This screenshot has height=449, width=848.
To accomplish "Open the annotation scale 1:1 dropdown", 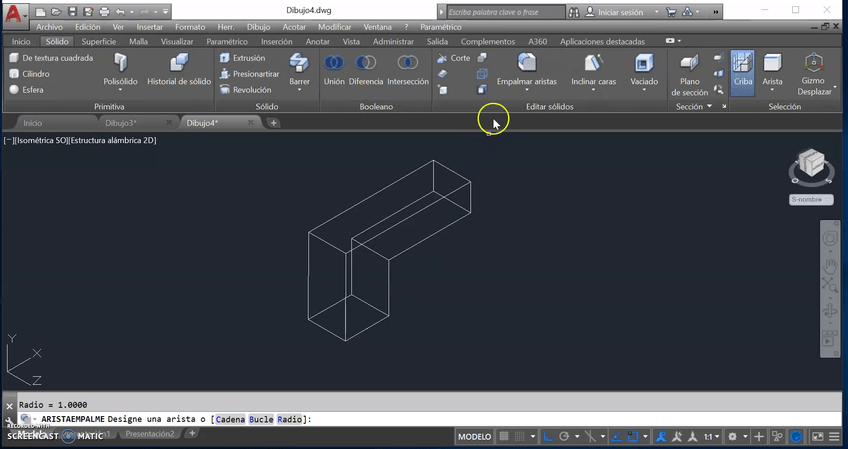I will 712,437.
